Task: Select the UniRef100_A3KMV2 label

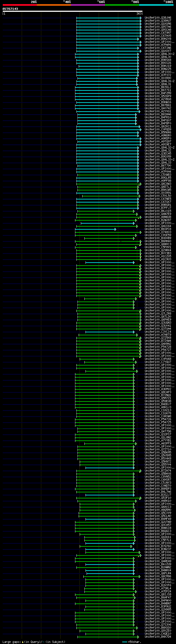Action: (x=158, y=389)
